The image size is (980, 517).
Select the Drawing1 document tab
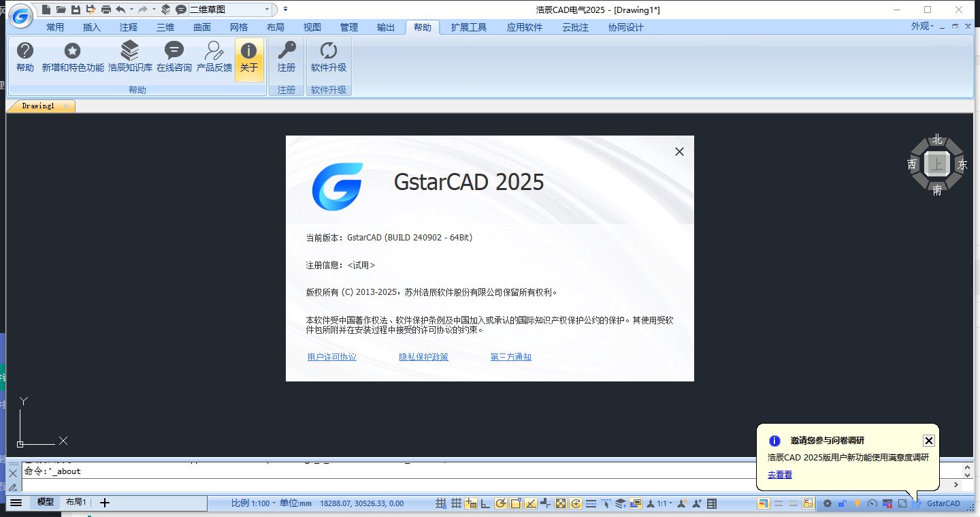(x=41, y=106)
